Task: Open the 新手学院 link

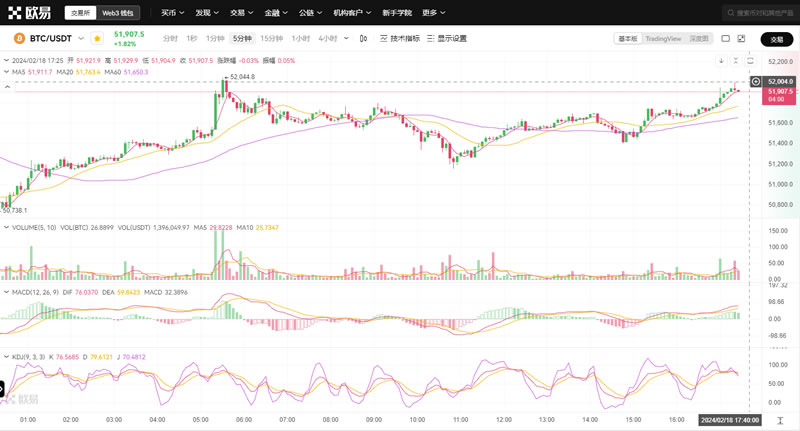Action: coord(397,13)
